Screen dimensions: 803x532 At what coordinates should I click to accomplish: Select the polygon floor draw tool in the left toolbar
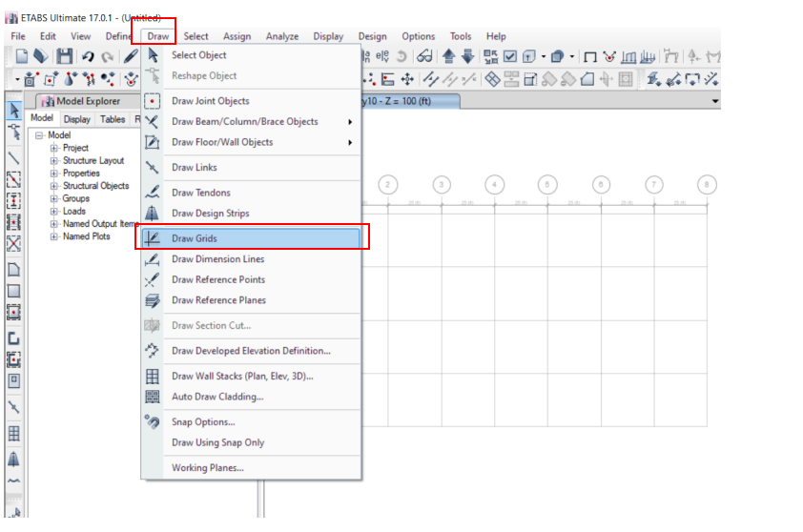13,269
